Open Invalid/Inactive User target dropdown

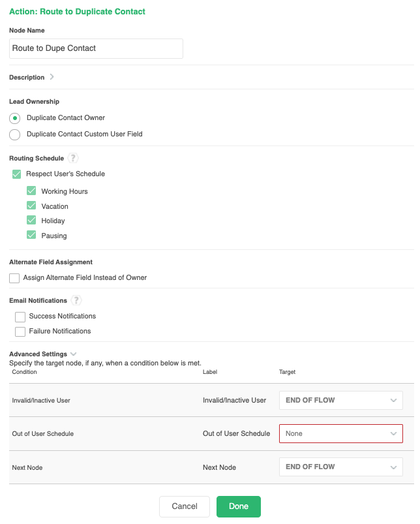340,400
